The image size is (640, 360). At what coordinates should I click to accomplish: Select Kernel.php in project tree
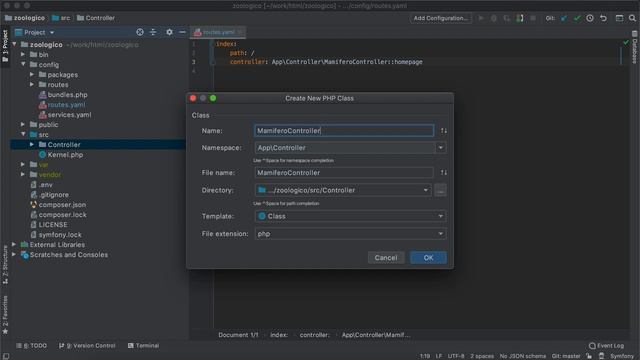61,155
